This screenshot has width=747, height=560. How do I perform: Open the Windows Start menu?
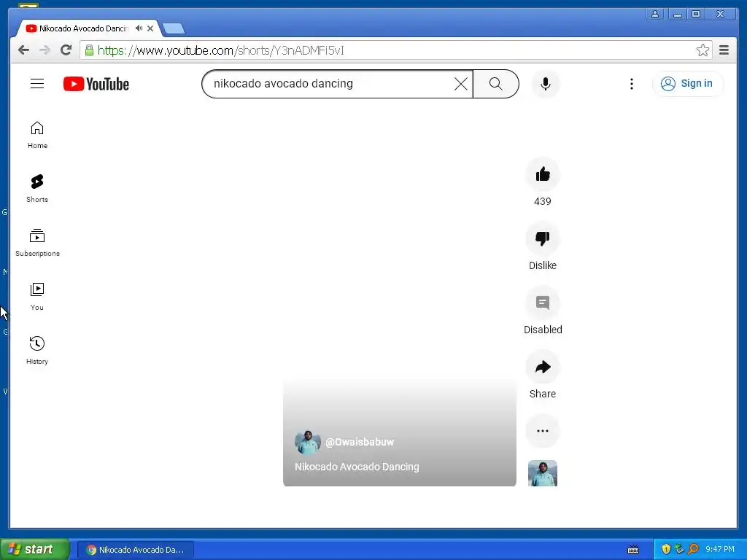click(x=35, y=549)
